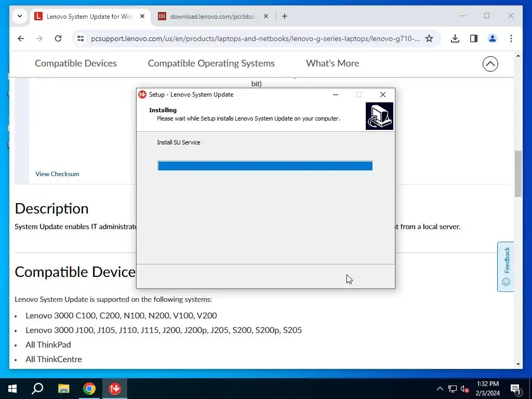Image resolution: width=532 pixels, height=399 pixels.
Task: Switch to download.lenovo.com tab
Action: pos(213,16)
